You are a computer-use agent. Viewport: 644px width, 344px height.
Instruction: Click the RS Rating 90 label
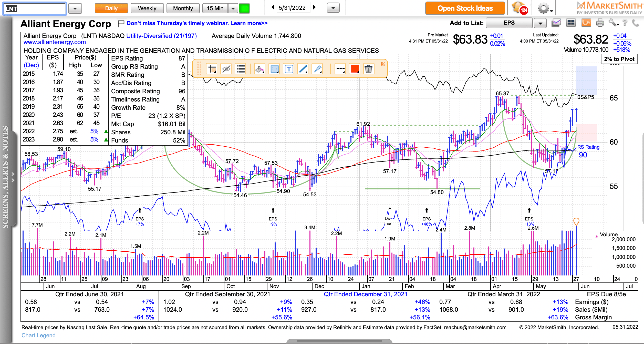pos(588,151)
